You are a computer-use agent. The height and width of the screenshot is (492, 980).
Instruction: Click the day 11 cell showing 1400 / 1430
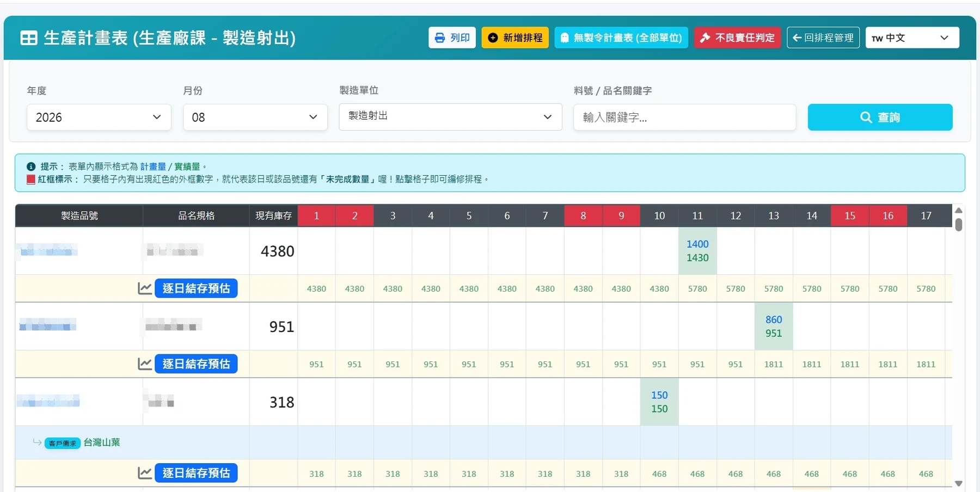coord(697,251)
